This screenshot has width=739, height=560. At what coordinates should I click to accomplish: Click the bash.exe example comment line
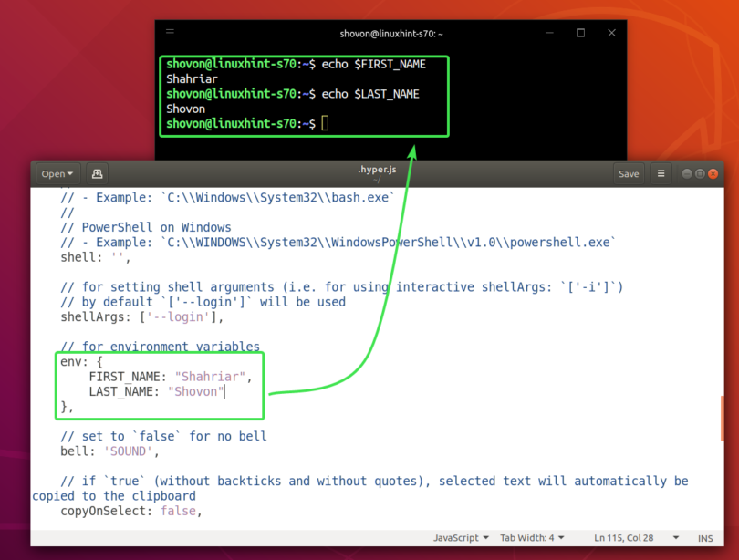227,198
